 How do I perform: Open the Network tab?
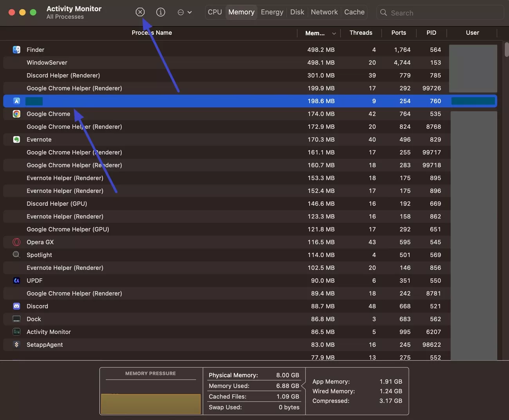click(324, 12)
